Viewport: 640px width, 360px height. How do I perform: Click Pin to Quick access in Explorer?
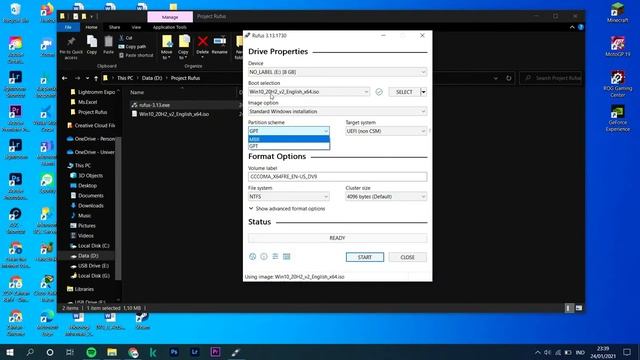[x=71, y=47]
